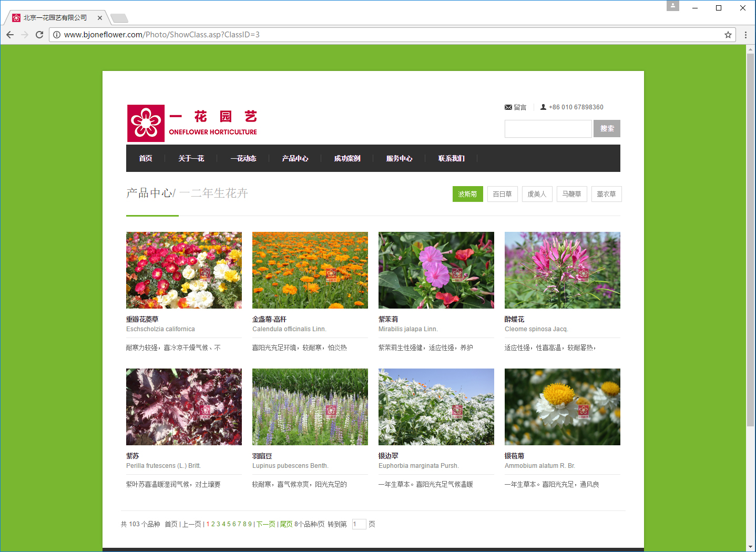Focus the page number jump input box
This screenshot has width=756, height=552.
359,524
